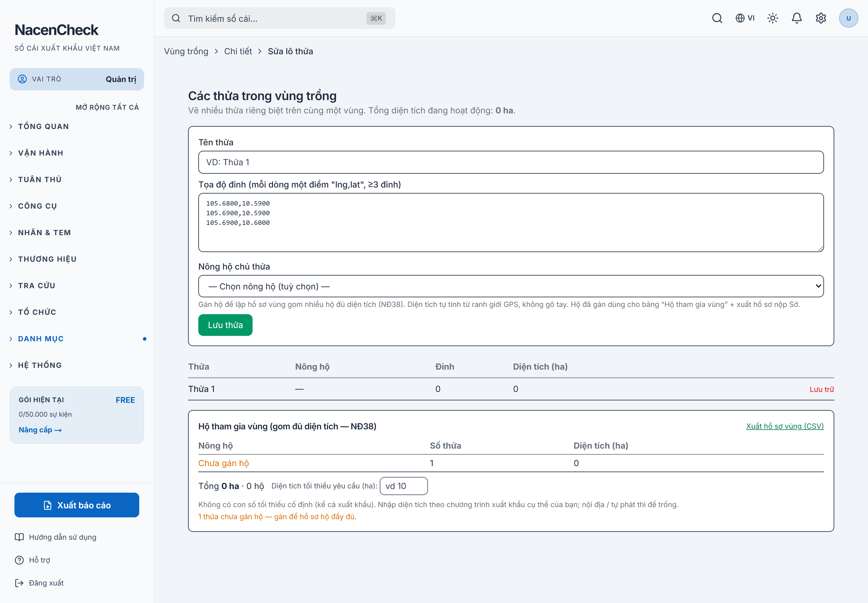
Task: Click the ⌘K shortcut badge
Action: 376,18
